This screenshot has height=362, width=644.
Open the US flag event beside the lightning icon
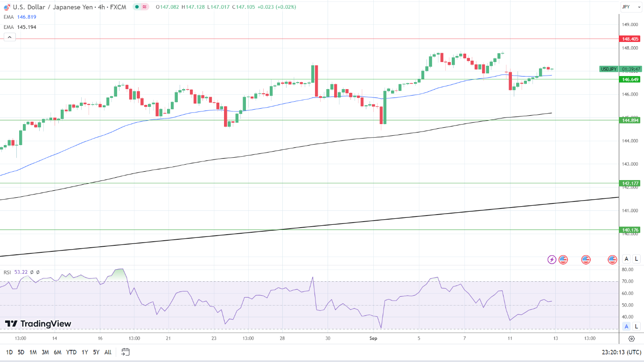pos(563,259)
